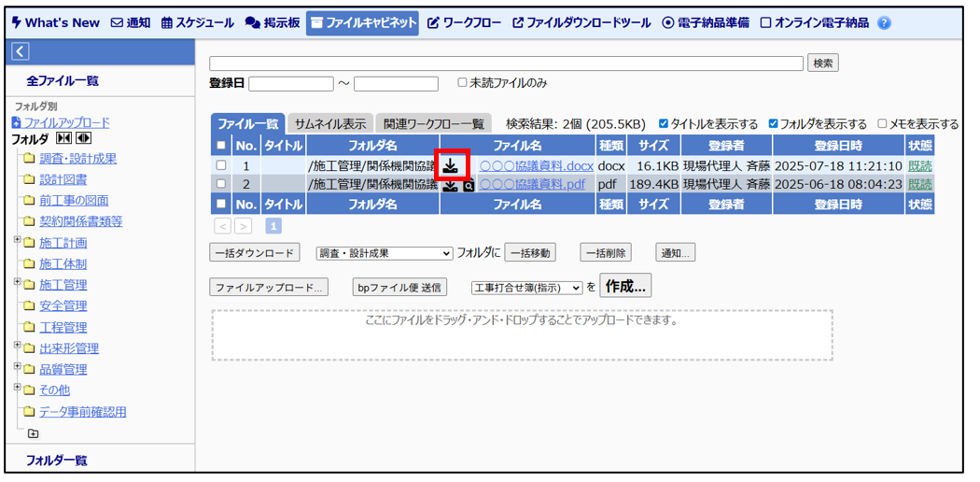This screenshot has width=980, height=482.
Task: Click the collapse all folders icon
Action: coord(64,139)
